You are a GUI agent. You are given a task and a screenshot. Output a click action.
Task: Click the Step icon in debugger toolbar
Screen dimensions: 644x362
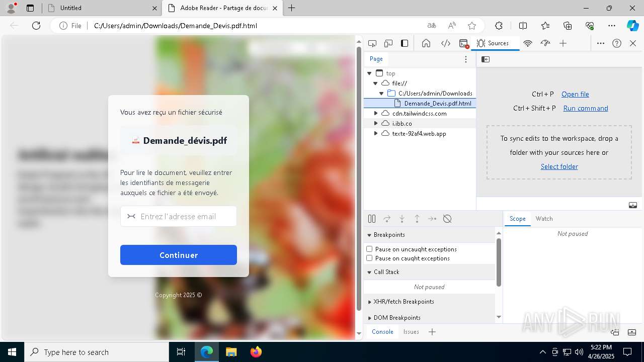pyautogui.click(x=432, y=219)
